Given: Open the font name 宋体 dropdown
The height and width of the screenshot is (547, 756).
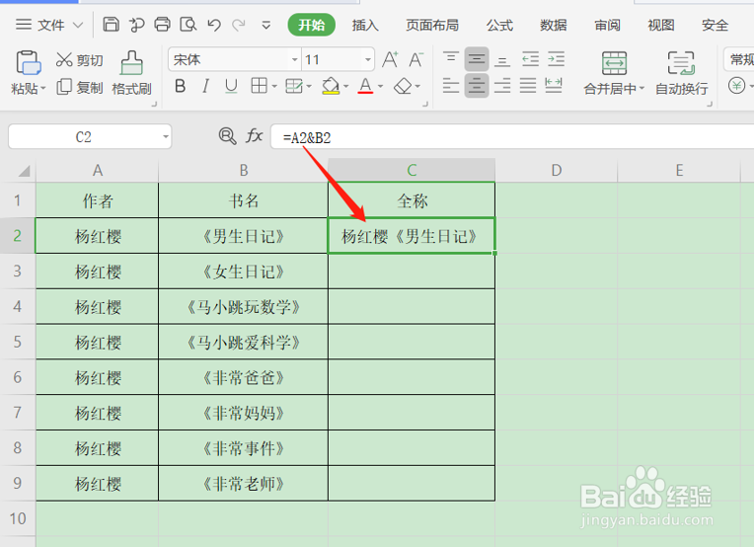Looking at the screenshot, I should click(x=294, y=60).
